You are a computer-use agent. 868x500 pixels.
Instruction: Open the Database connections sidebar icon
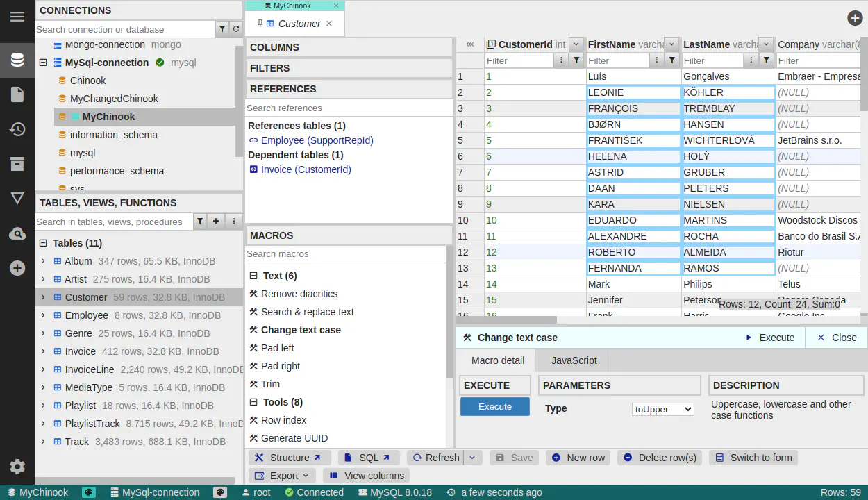(x=17, y=60)
